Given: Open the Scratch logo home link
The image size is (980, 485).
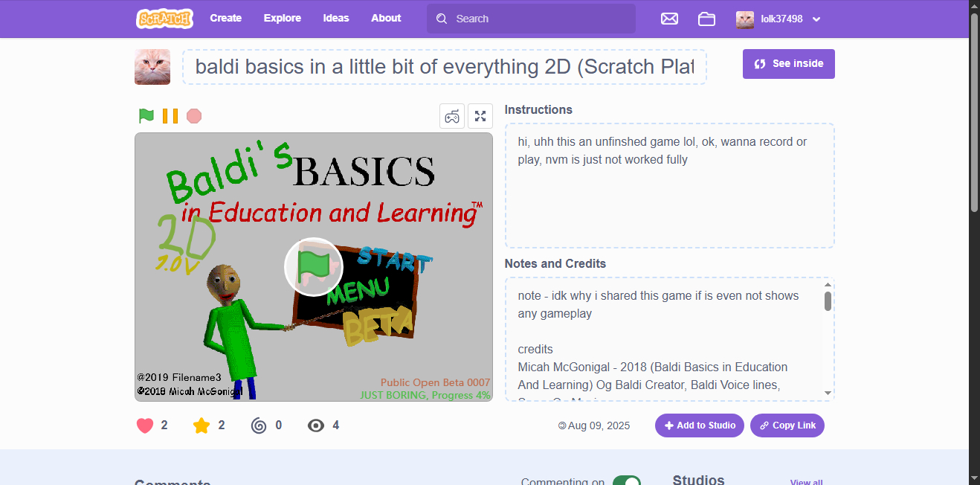Looking at the screenshot, I should point(164,19).
